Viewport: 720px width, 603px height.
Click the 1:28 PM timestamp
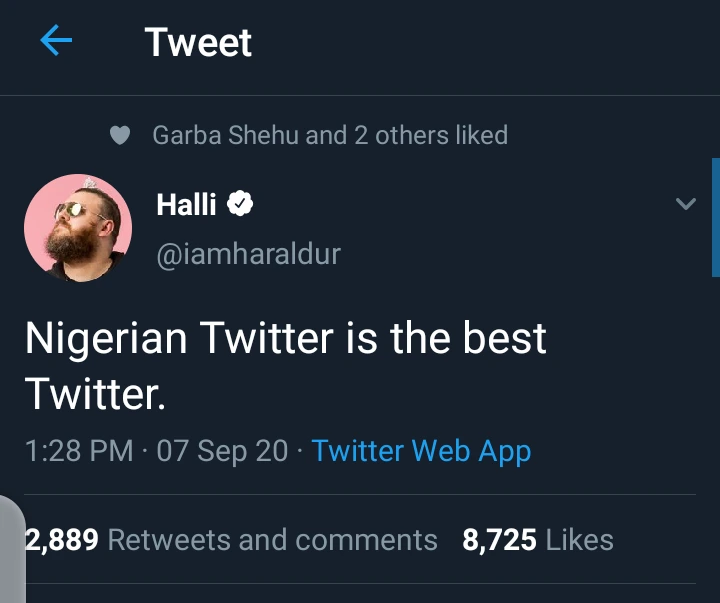[x=79, y=451]
